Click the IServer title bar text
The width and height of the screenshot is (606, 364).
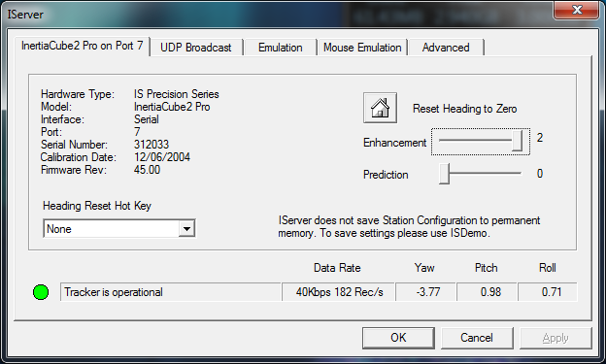(x=25, y=15)
